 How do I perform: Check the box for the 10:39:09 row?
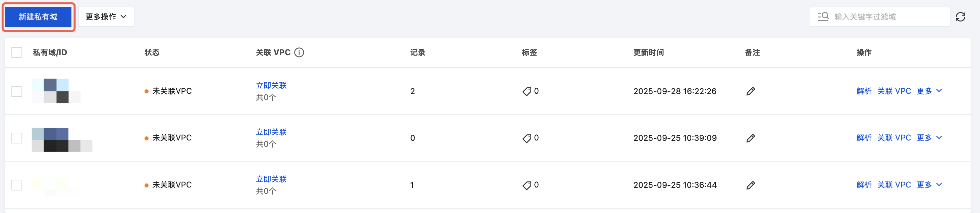pos(17,138)
